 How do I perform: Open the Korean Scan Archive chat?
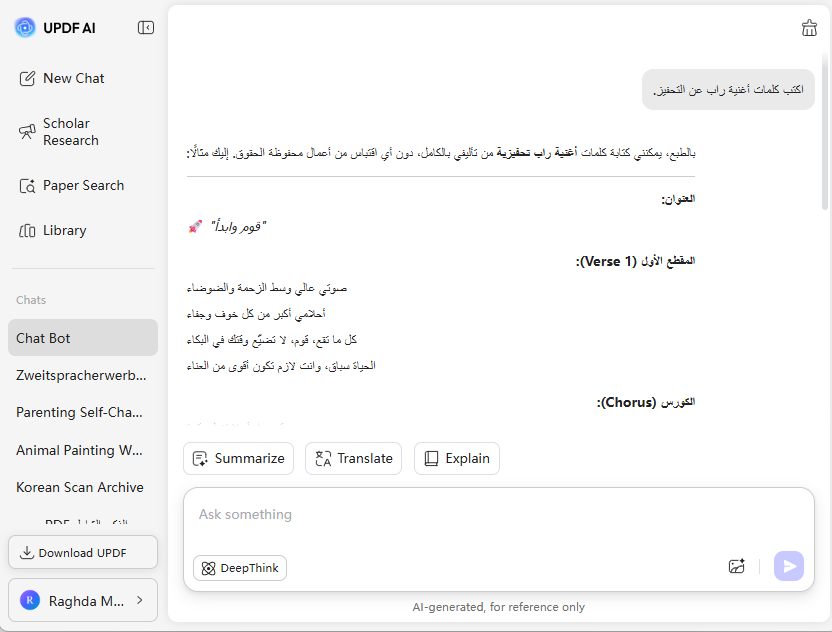[x=82, y=487]
